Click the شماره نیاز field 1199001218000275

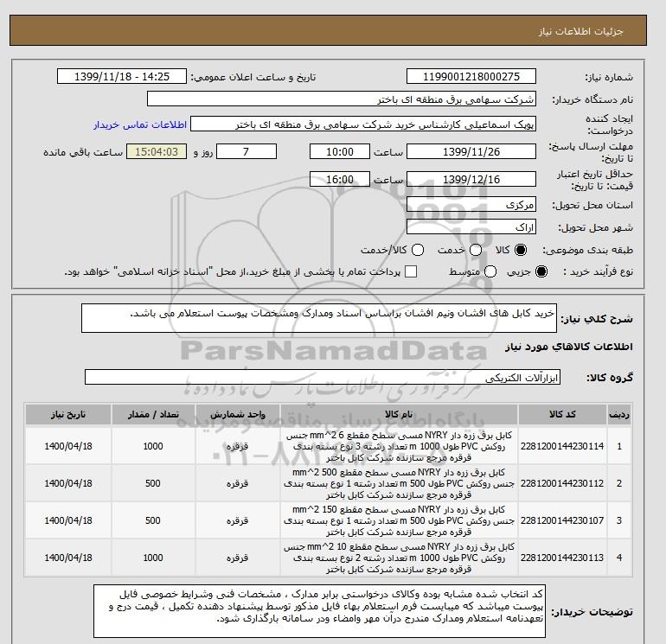tap(471, 76)
